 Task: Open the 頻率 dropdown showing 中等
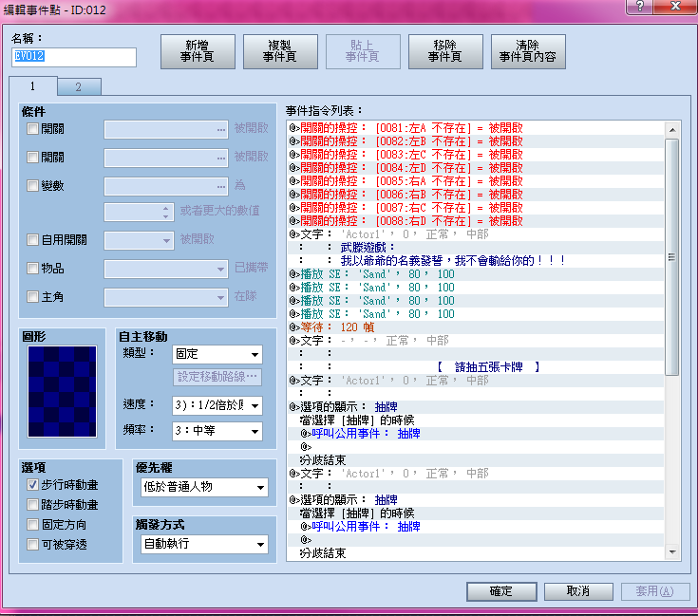pos(217,431)
